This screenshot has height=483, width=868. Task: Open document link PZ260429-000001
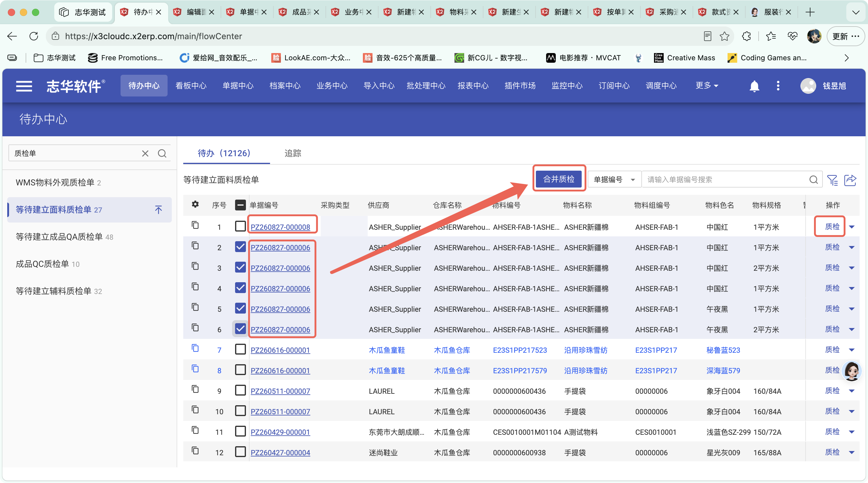tap(280, 432)
